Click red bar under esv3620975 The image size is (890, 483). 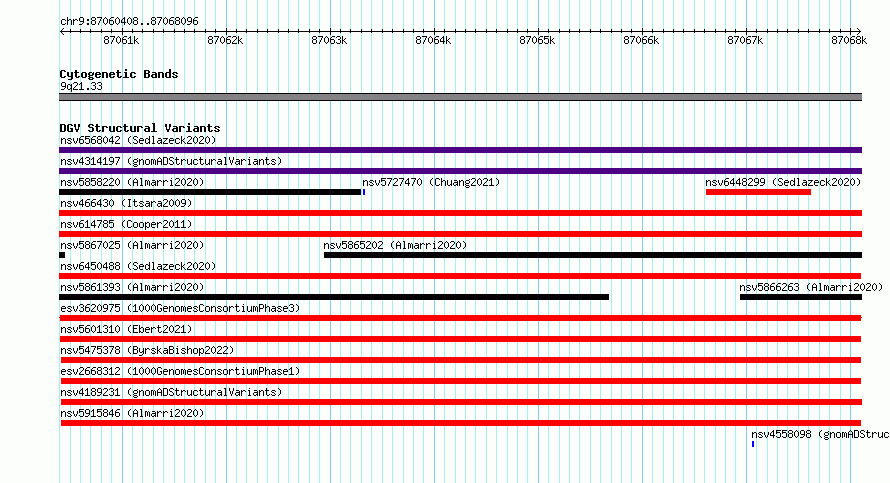tap(460, 318)
